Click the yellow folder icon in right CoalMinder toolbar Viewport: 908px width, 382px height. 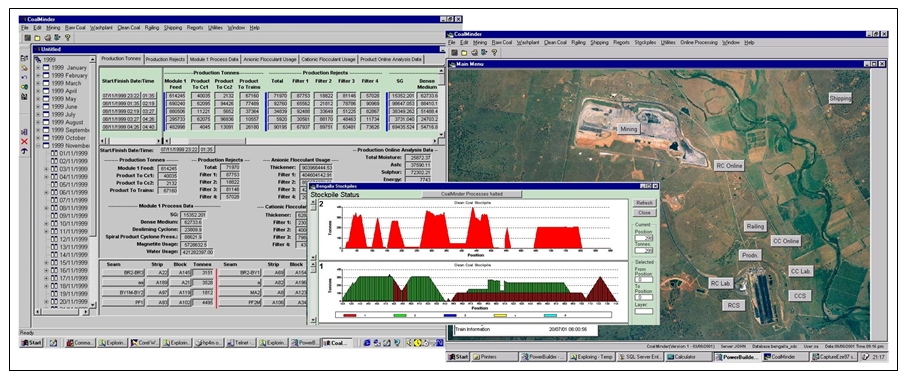(463, 53)
